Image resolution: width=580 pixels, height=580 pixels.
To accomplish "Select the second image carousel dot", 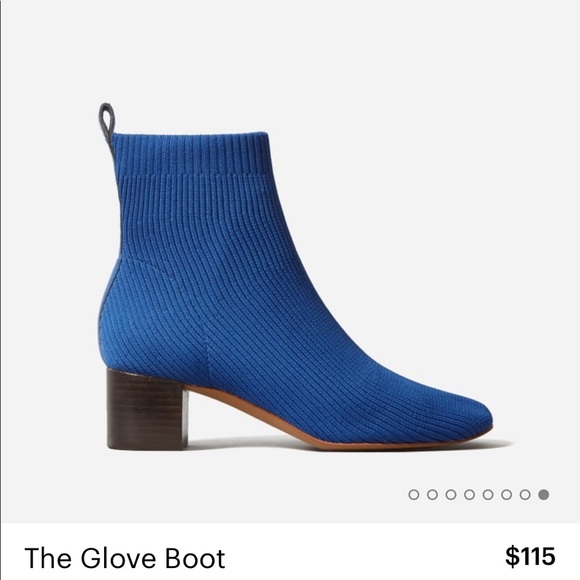I will [432, 495].
